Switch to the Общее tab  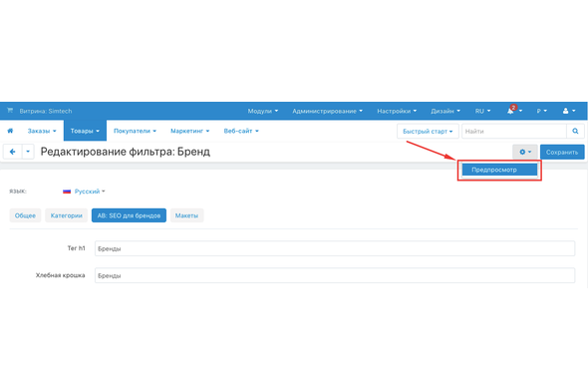pyautogui.click(x=25, y=215)
